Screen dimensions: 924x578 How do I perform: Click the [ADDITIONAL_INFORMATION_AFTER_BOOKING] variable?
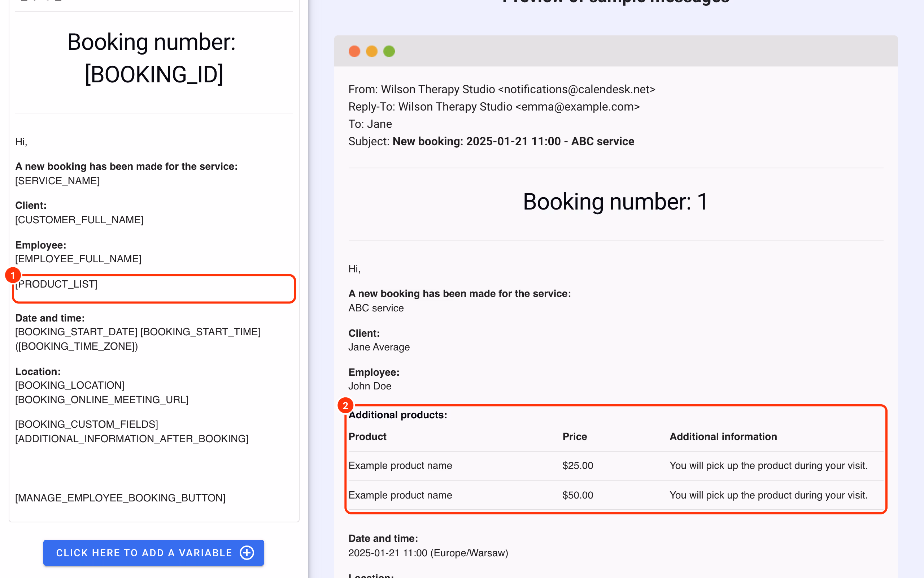pos(132,439)
